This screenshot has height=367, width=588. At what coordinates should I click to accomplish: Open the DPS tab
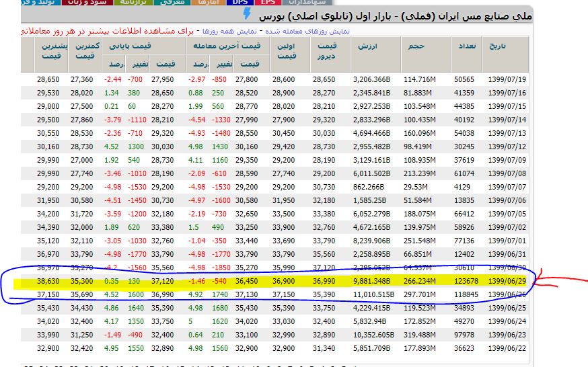[240, 2]
